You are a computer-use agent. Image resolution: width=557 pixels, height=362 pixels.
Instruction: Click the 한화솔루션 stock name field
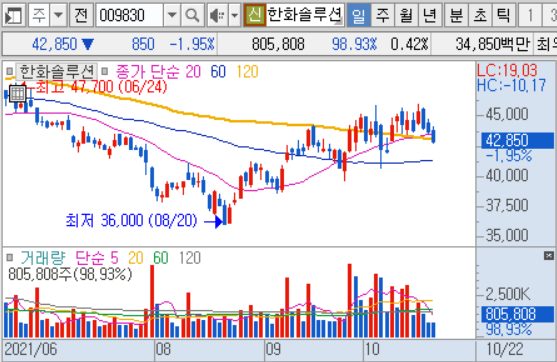[305, 15]
